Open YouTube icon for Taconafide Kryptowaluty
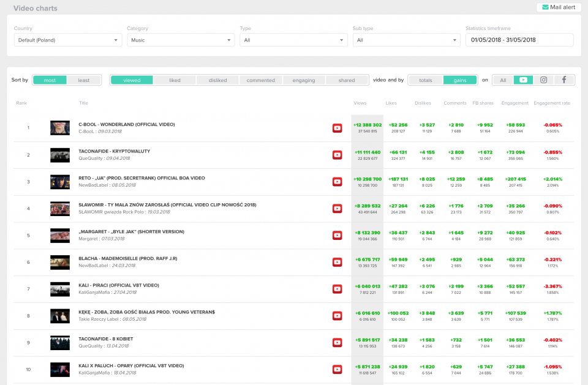Image resolution: width=588 pixels, height=385 pixels. 337,155
